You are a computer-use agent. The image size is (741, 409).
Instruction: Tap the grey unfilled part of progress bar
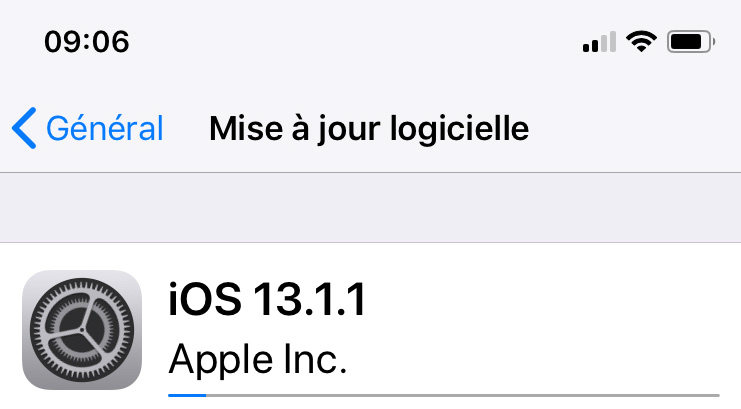pyautogui.click(x=463, y=395)
